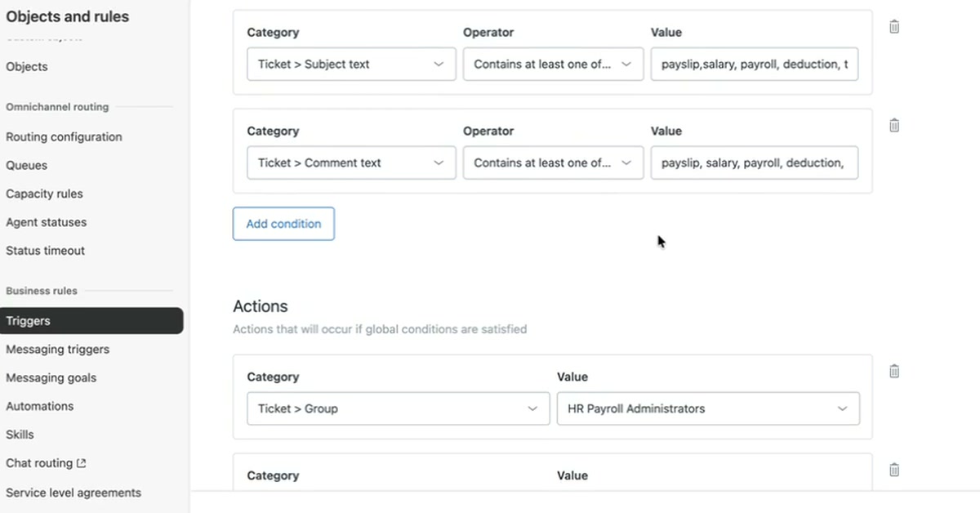Open Capacity rules
980x513 pixels.
(x=44, y=194)
